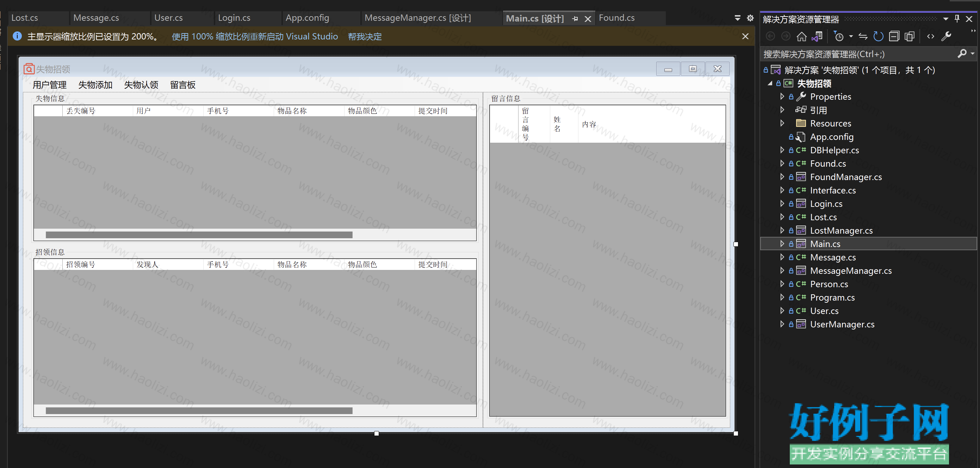Select App.config in Solution Explorer
This screenshot has width=980, height=468.
[x=832, y=137]
